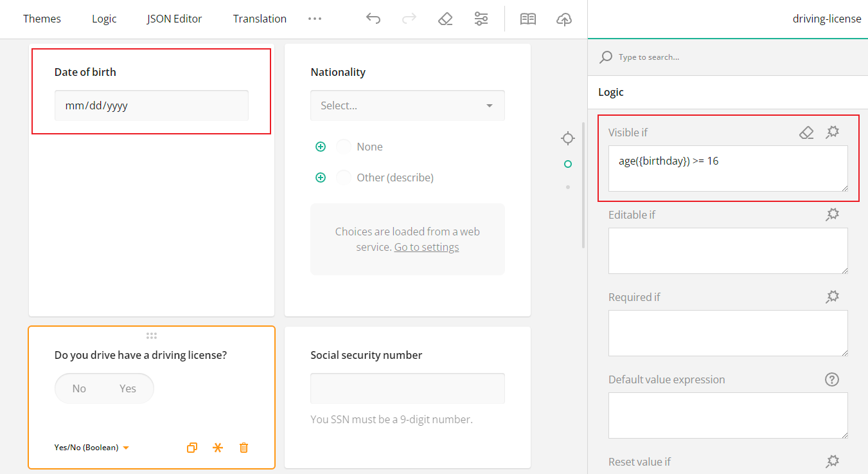Viewport: 868px width, 474px height.
Task: Select the None option under Nationality
Action: [x=343, y=146]
